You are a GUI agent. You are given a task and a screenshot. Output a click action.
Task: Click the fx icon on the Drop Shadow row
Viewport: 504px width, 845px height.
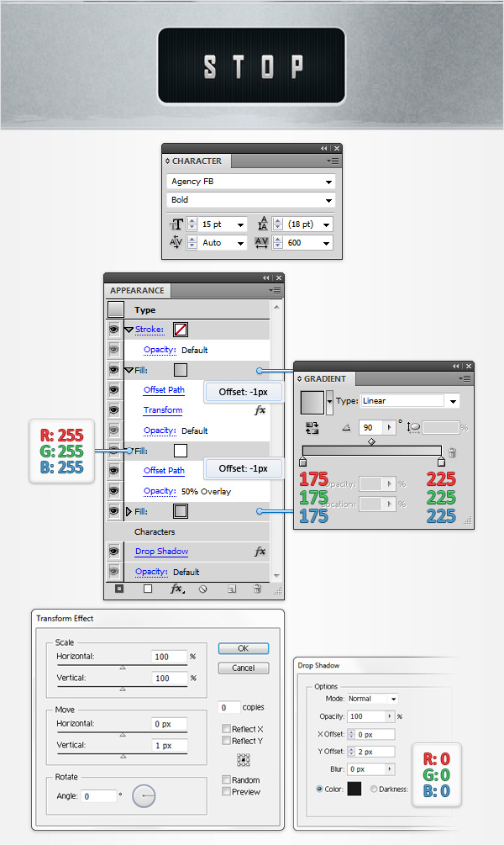point(260,552)
